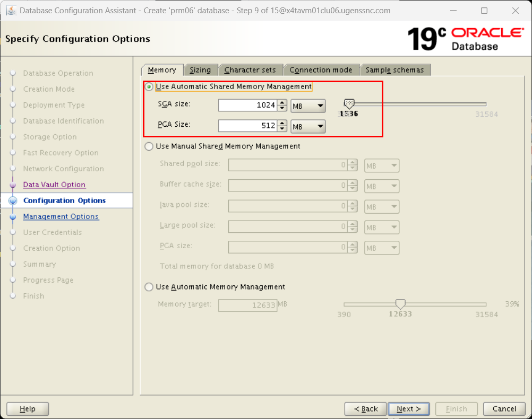
Task: Increase PGA Size with up arrow
Action: click(x=282, y=123)
